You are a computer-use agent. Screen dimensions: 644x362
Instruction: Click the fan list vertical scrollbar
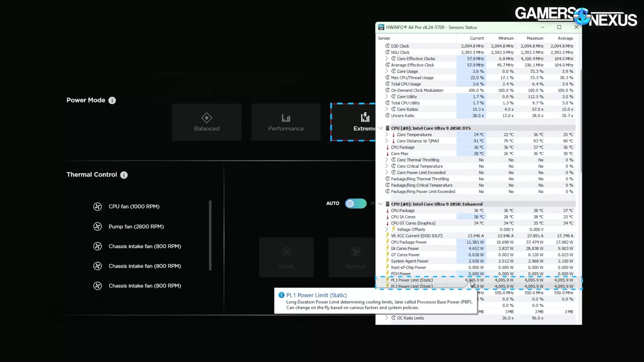(210, 235)
